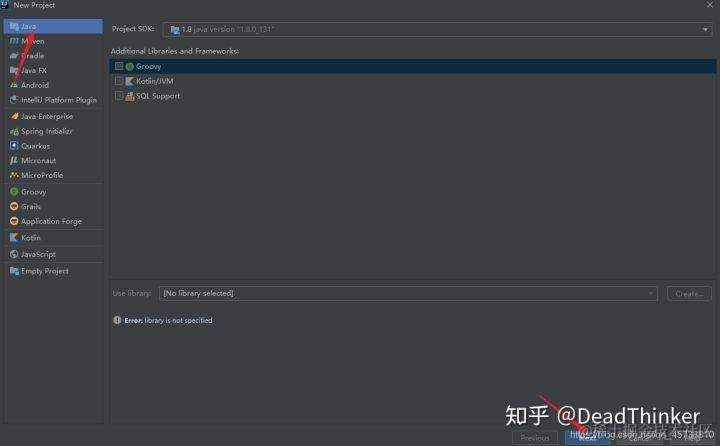Screen dimensions: 720x446
Task: Choose the Empty Project icon
Action: tap(14, 271)
